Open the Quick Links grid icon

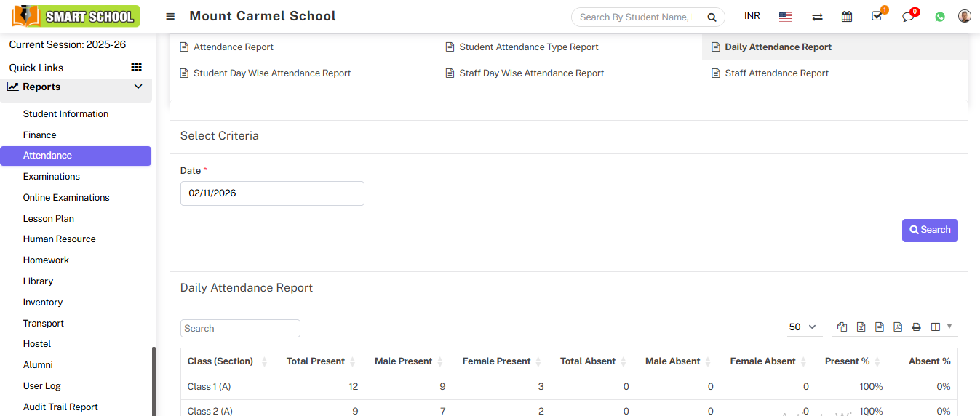pos(136,68)
